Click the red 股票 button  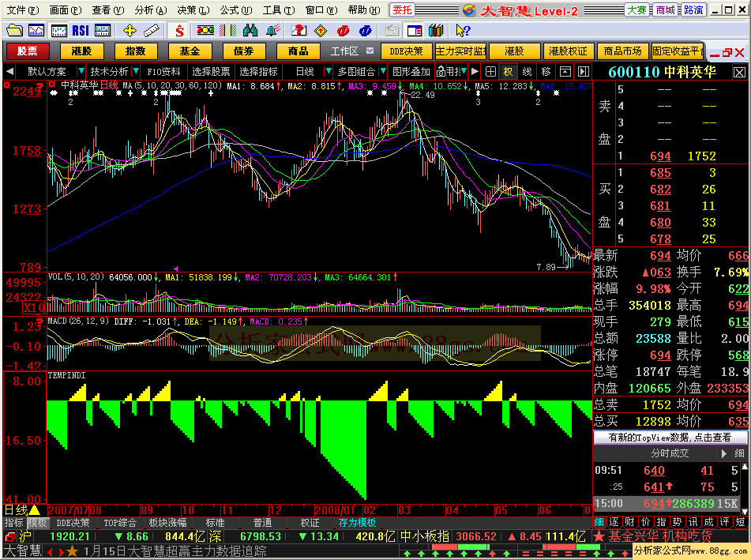(x=28, y=51)
